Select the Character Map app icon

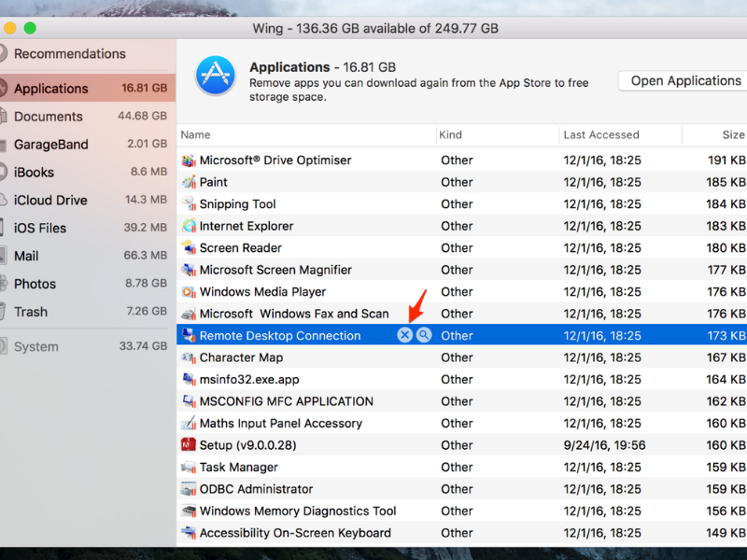pos(189,357)
